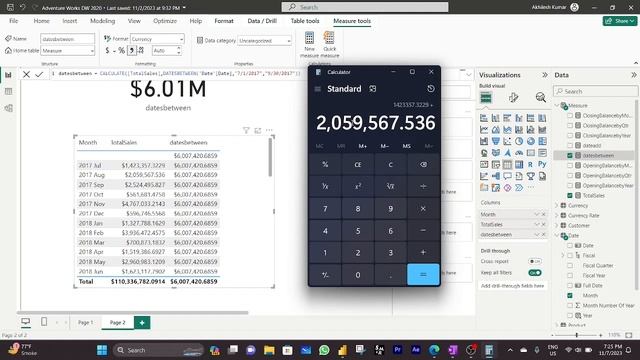Choose the R script visual icon
640x360 pixels.
coord(530,164)
